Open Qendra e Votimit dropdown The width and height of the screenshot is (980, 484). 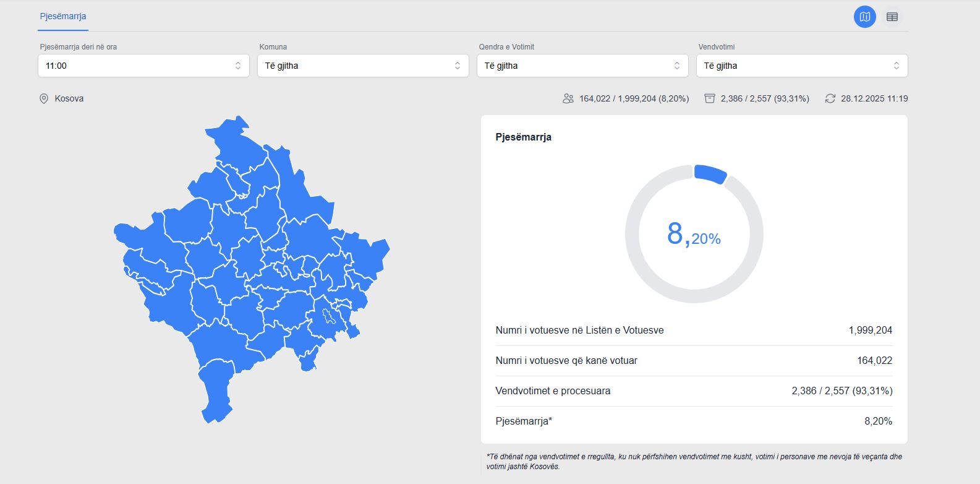coord(582,66)
